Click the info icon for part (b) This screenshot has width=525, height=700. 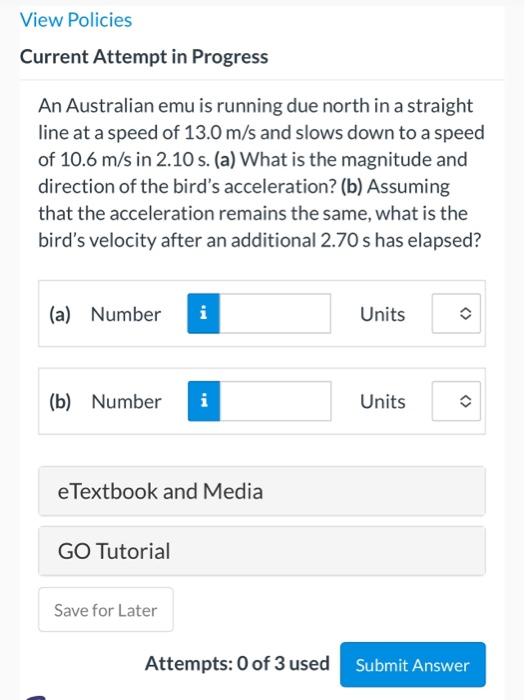coord(204,401)
